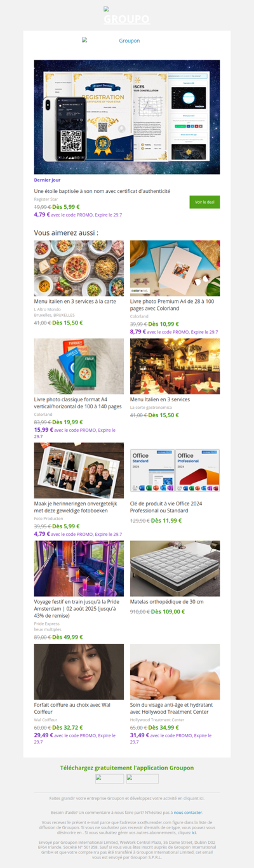Screen dimensions: 254x868
Task: Open the left app store download badge
Action: point(110,778)
